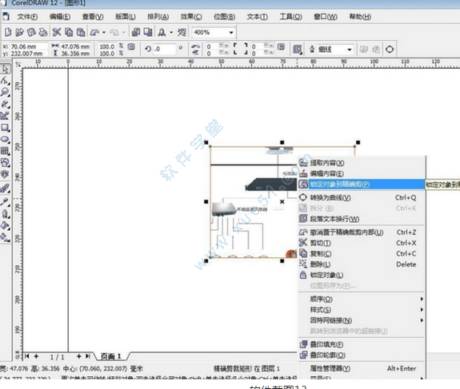
Task: Open the application launcher dropdown arrow
Action: pos(171,32)
